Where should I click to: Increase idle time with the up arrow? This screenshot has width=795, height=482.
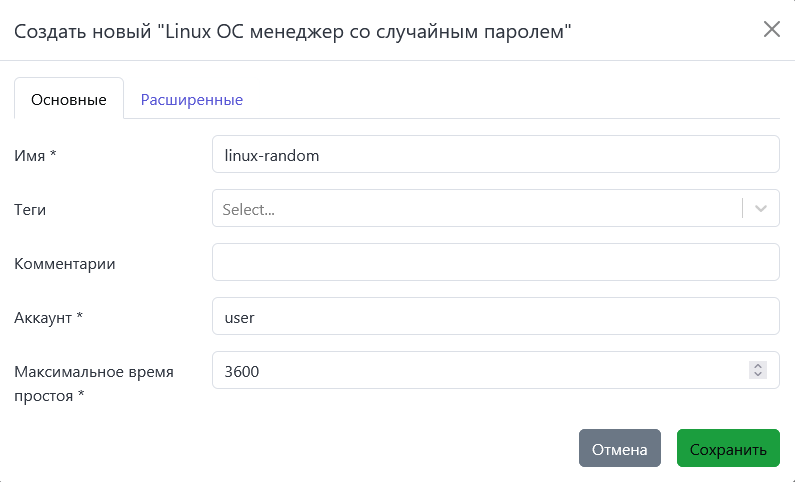(758, 366)
